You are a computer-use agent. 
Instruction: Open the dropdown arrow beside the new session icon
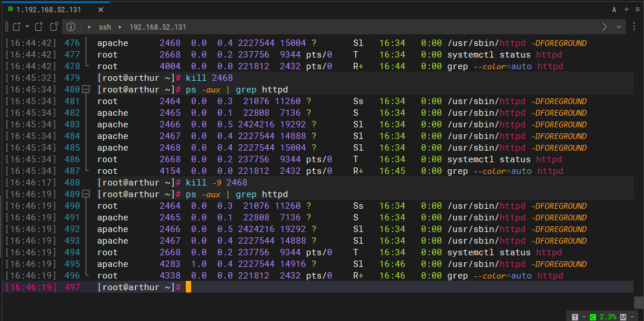27,27
